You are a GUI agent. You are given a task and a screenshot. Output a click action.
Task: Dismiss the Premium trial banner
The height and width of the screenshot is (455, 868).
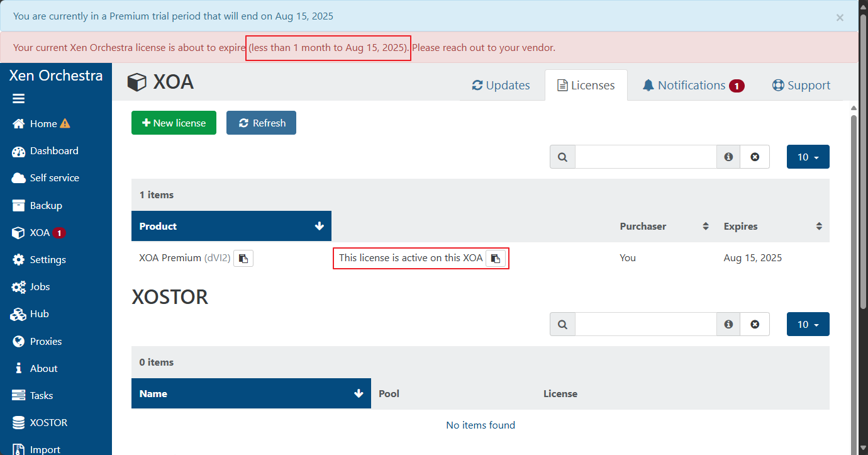tap(840, 18)
